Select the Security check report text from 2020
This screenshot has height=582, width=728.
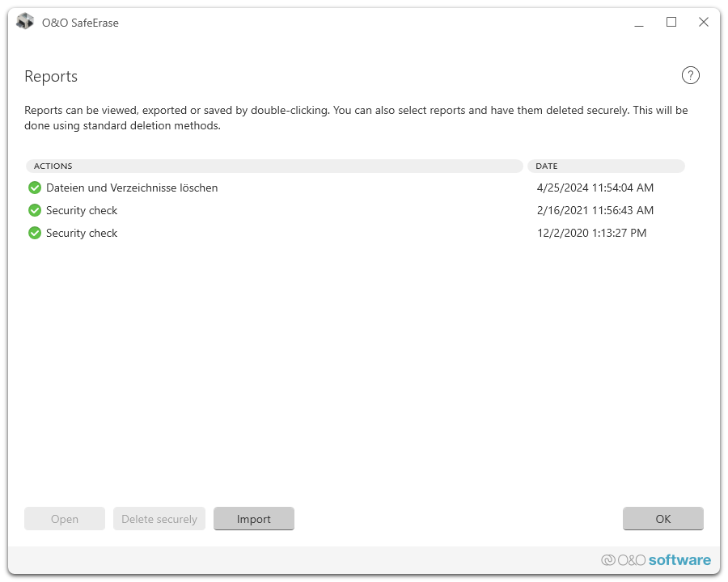click(x=82, y=233)
